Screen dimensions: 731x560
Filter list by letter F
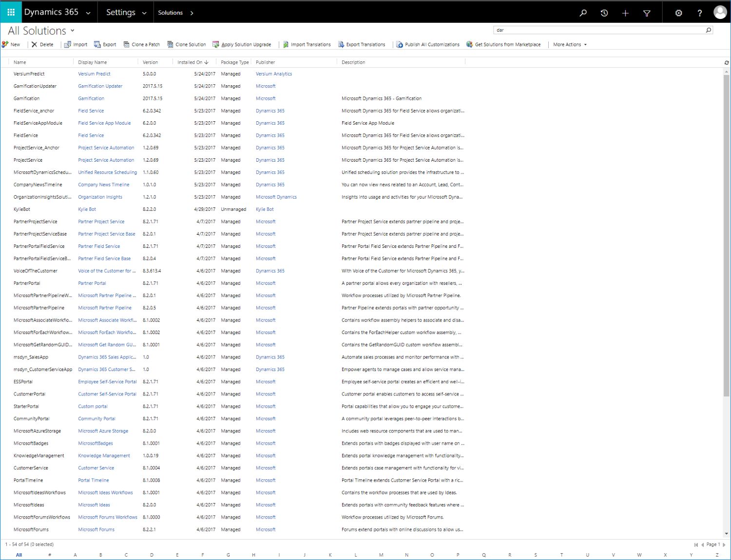[203, 555]
